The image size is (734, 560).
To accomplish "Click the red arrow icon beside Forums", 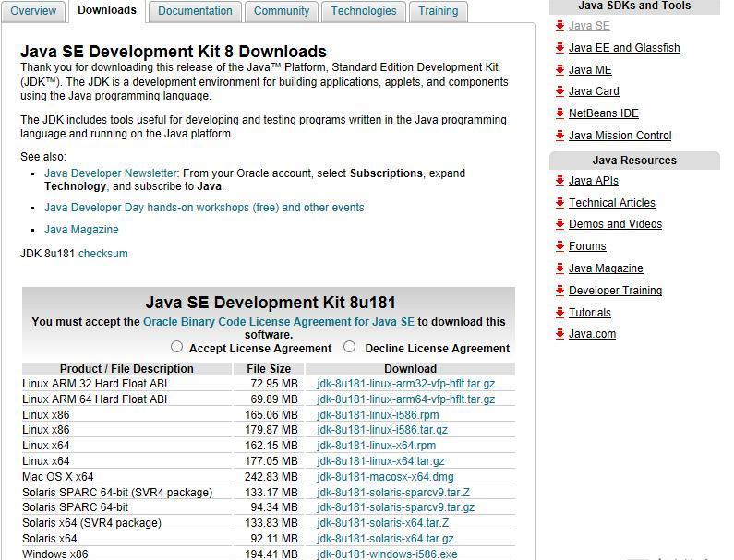I will pos(560,246).
